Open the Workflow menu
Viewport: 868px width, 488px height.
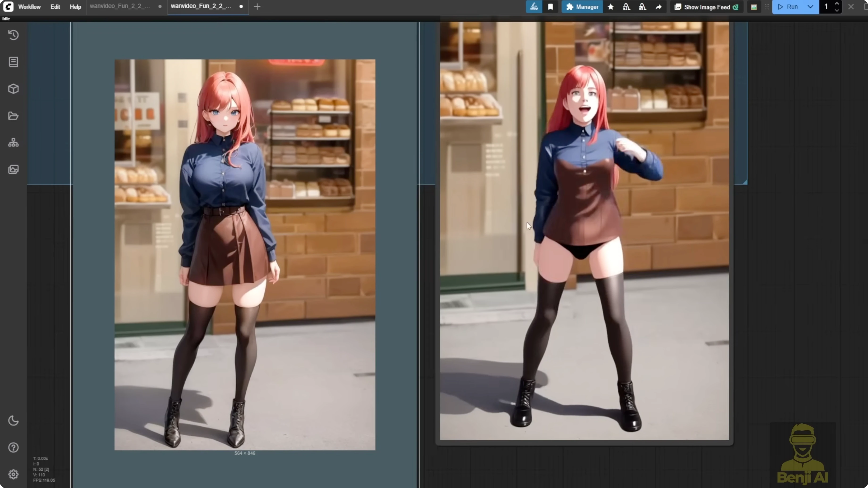tap(29, 7)
